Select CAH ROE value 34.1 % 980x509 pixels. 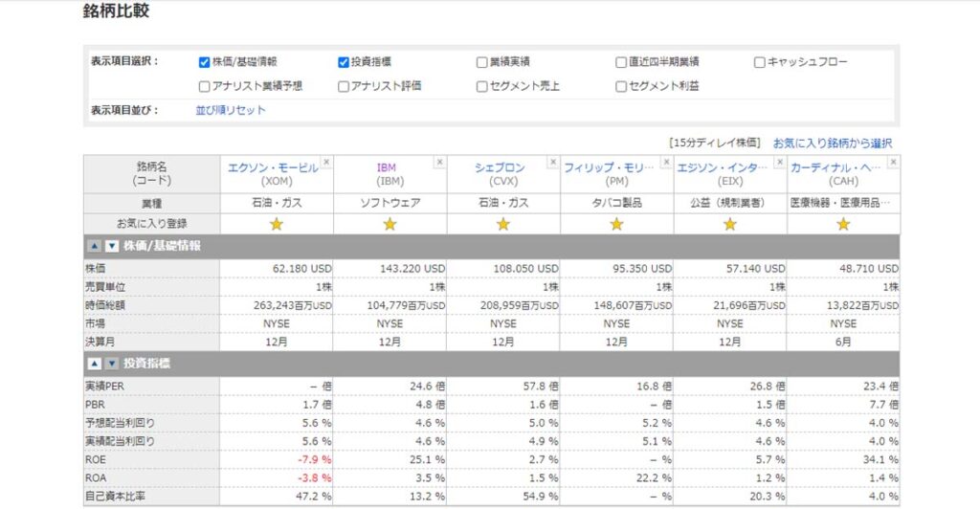880,459
